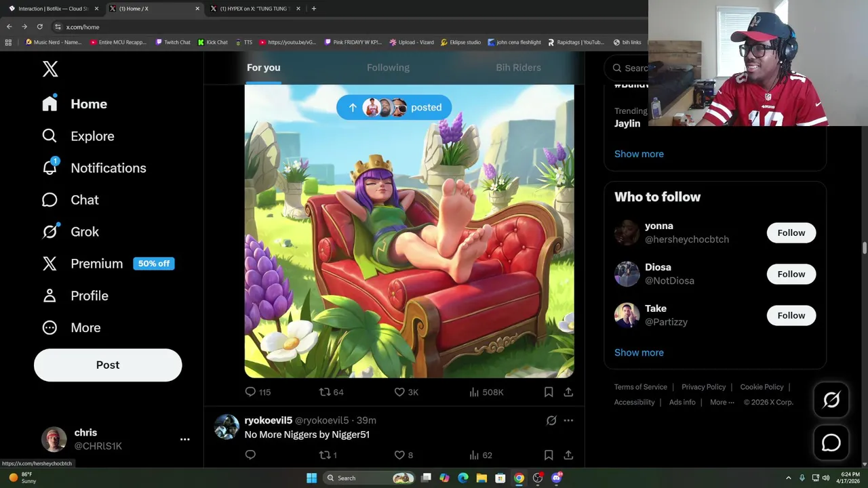Click Show more under trends

click(639, 154)
